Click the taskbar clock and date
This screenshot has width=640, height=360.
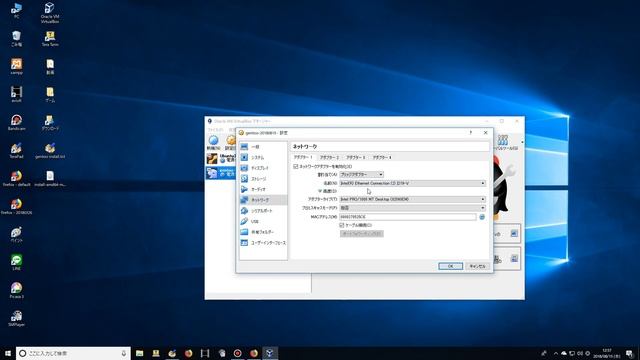[x=607, y=353]
